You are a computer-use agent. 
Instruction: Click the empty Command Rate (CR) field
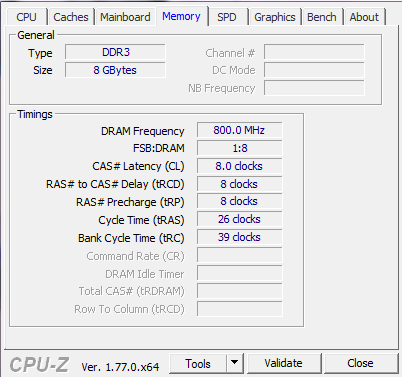[x=239, y=255]
